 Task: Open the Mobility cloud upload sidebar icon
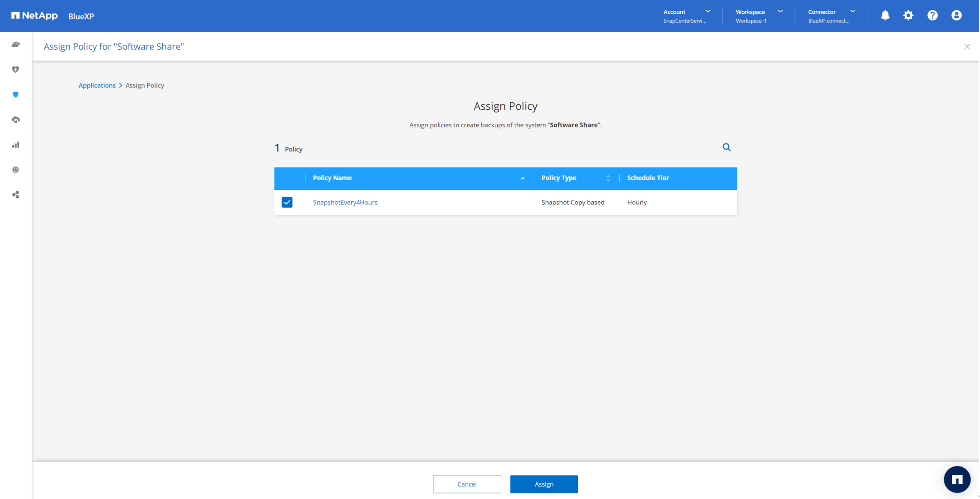pyautogui.click(x=15, y=120)
